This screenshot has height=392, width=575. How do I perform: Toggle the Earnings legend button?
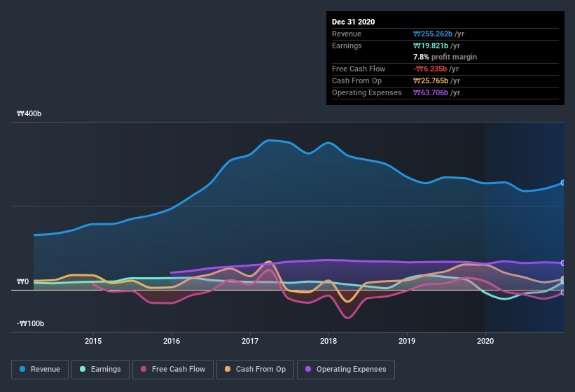point(100,369)
